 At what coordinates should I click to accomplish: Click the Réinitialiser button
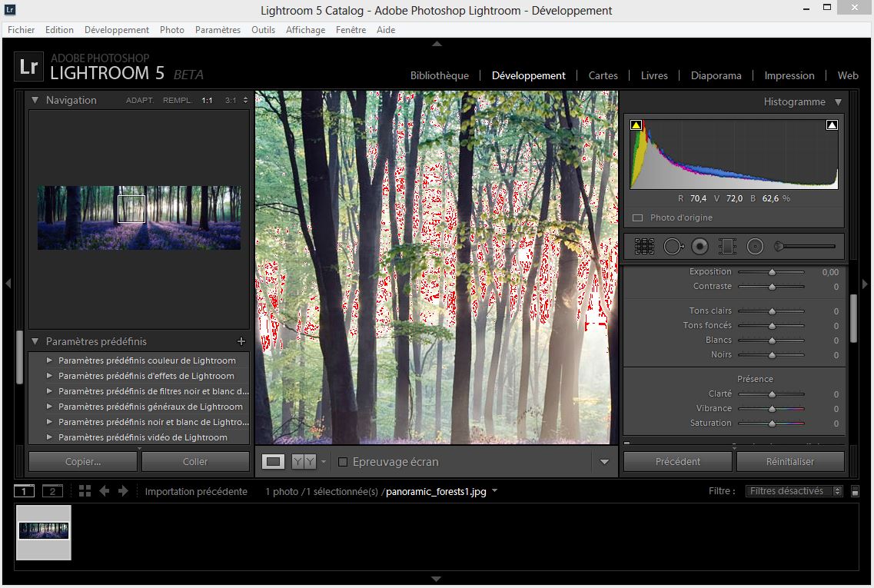[x=790, y=461]
